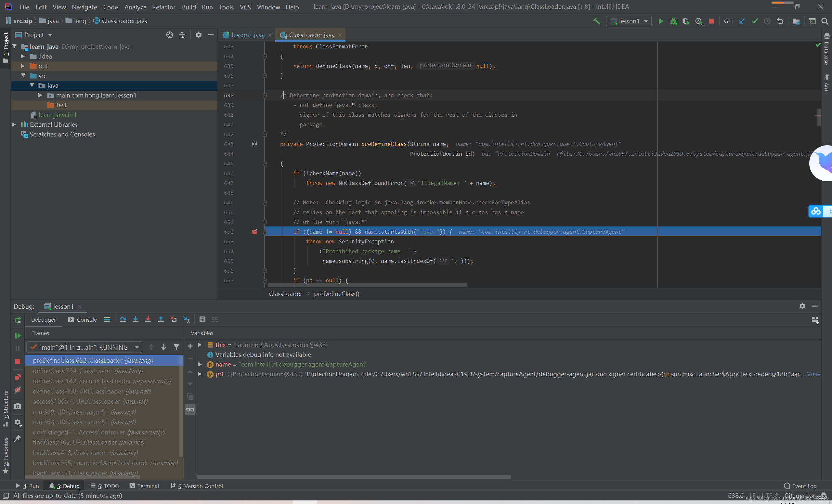Viewport: 832px width, 504px height.
Task: Toggle the breakpoint on line 652
Action: coord(254,232)
